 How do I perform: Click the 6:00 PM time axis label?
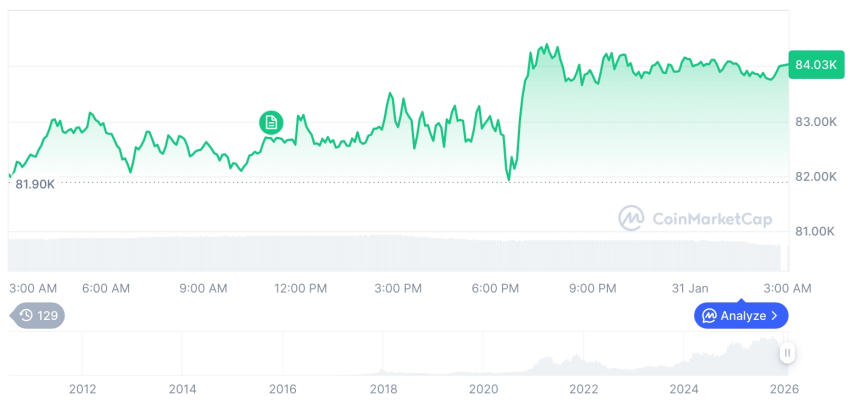pos(495,288)
